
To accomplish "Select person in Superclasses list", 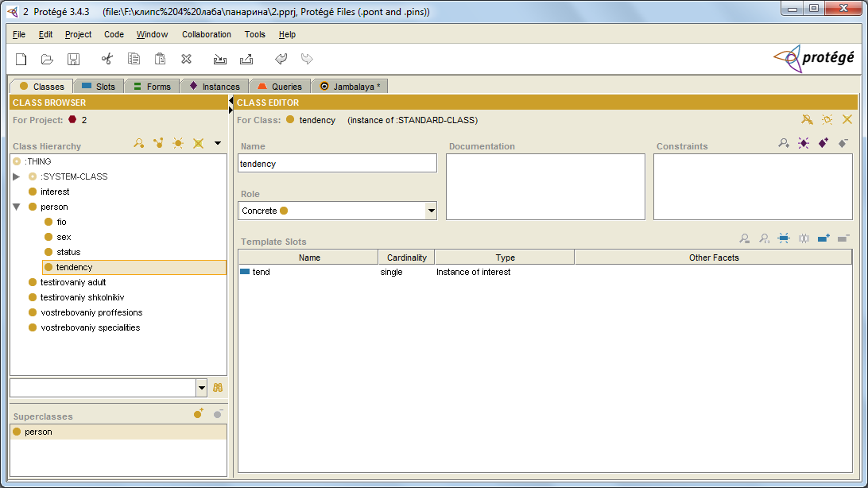I will pos(118,432).
